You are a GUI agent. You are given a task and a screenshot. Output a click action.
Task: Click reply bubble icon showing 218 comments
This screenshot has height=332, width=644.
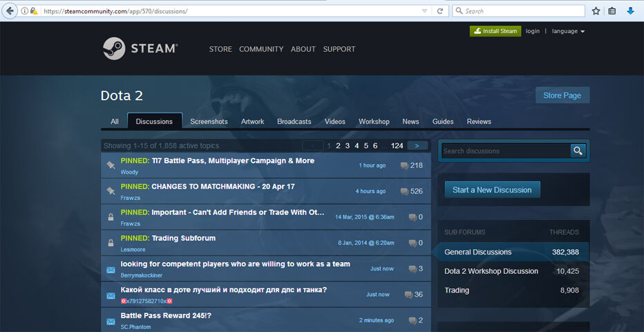click(x=404, y=165)
